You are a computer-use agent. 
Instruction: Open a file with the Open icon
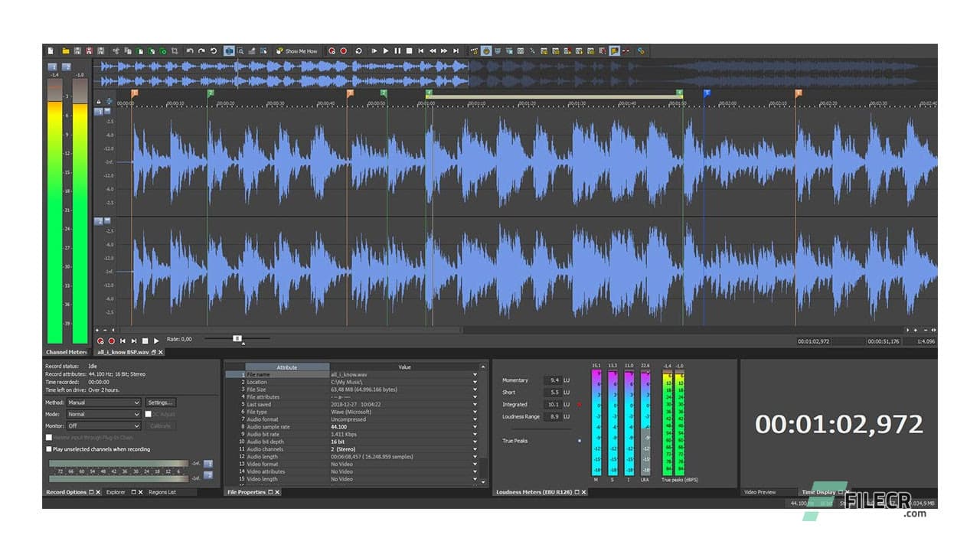tap(65, 51)
